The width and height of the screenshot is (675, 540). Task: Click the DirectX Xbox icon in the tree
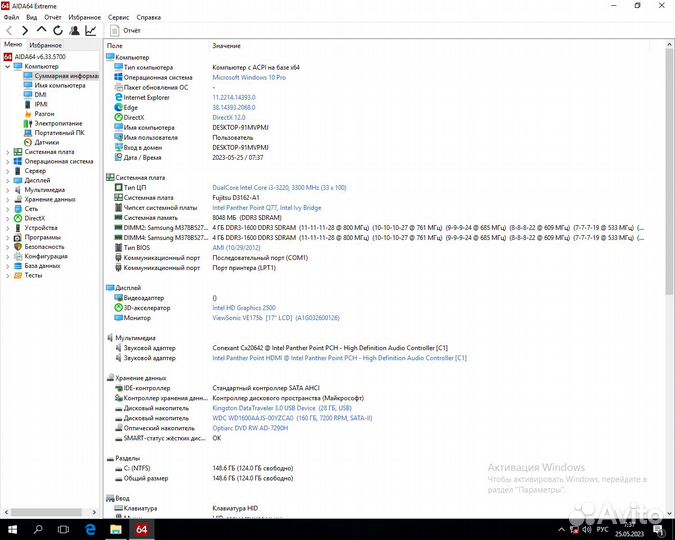pyautogui.click(x=18, y=218)
